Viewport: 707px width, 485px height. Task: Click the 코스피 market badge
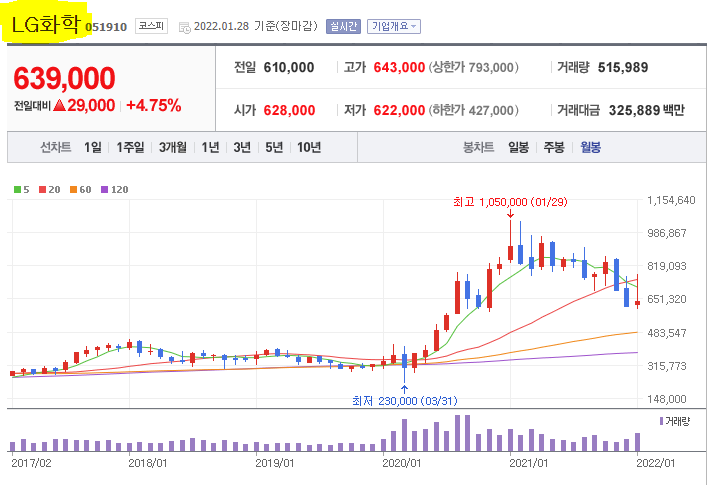[x=151, y=26]
